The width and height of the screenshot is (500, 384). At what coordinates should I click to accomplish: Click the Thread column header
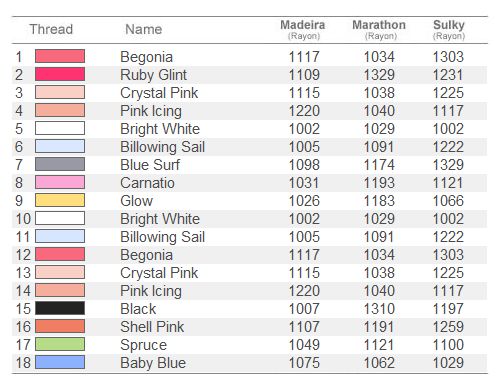pos(51,29)
